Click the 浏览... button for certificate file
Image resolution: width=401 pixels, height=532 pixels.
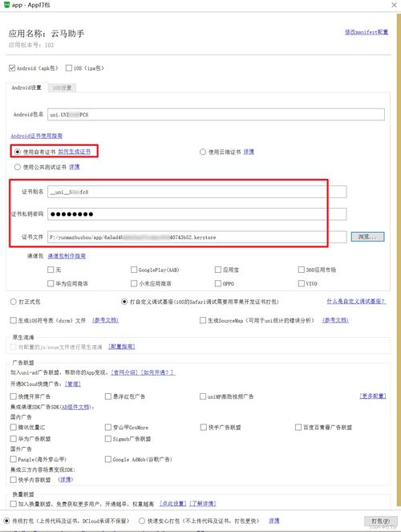tap(368, 237)
